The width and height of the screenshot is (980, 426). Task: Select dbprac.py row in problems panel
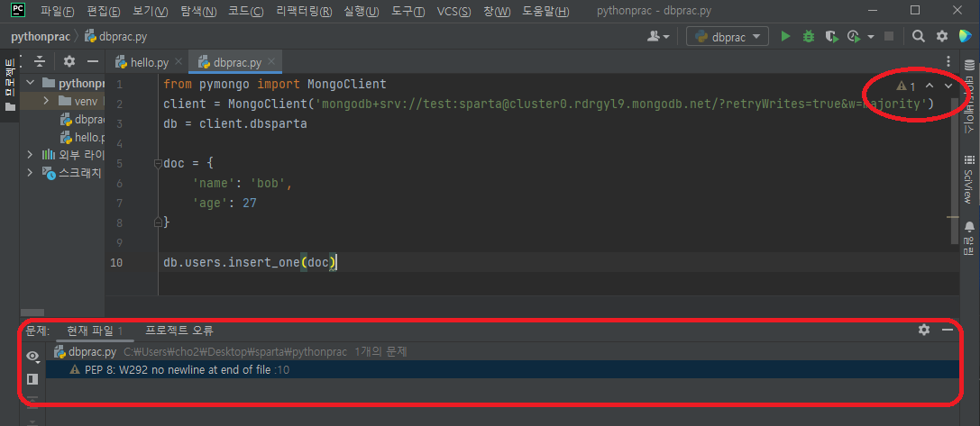pos(502,352)
